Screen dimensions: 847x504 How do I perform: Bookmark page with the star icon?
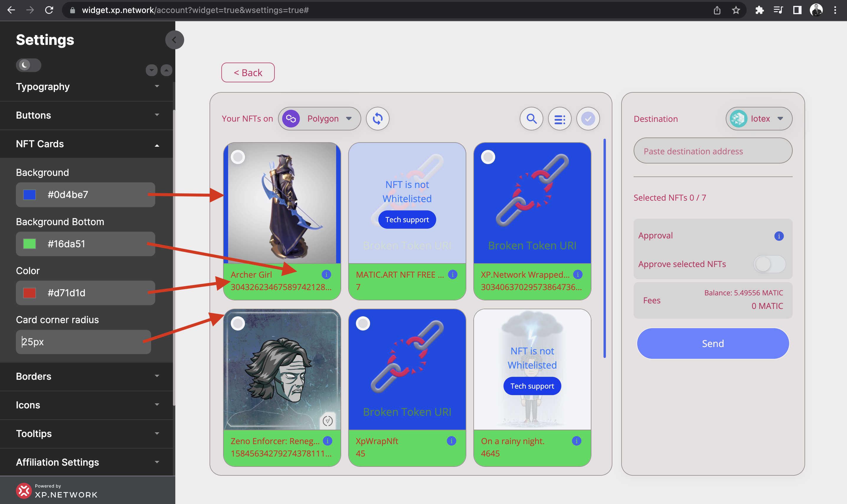pos(736,10)
